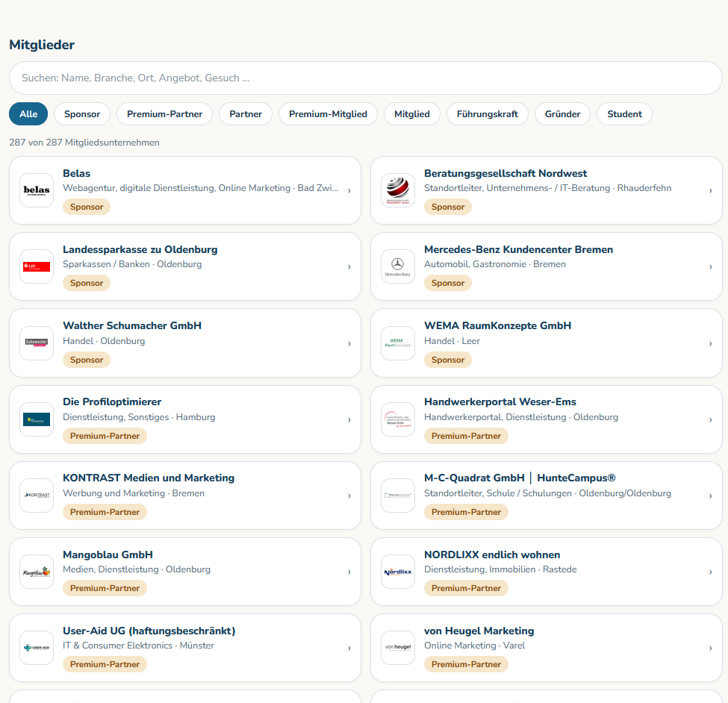Filter by Führungskraft chip
The image size is (728, 703).
[x=488, y=114]
